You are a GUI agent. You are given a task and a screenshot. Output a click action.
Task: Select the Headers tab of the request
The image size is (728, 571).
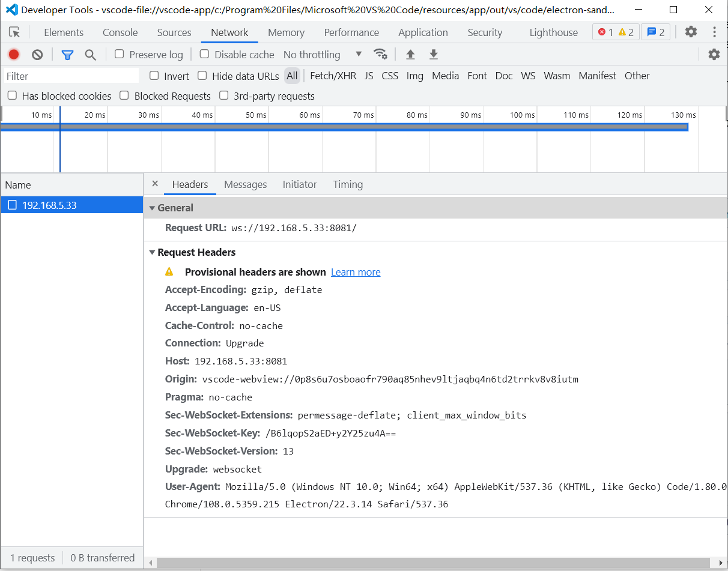tap(190, 184)
